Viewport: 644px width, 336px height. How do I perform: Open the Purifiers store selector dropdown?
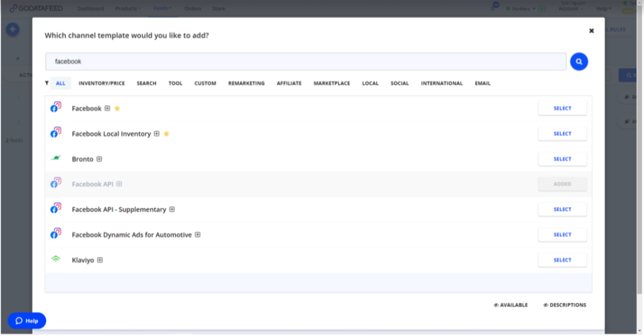click(x=521, y=9)
